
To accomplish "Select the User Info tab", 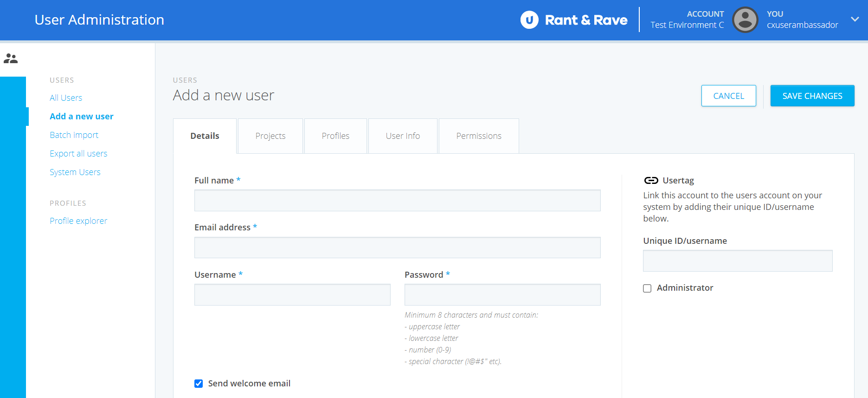I will [403, 136].
